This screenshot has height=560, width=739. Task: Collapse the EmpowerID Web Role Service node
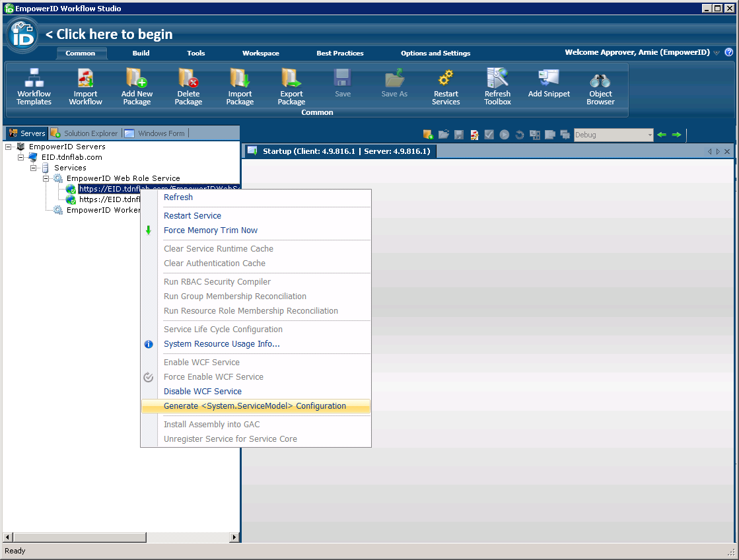click(x=46, y=178)
